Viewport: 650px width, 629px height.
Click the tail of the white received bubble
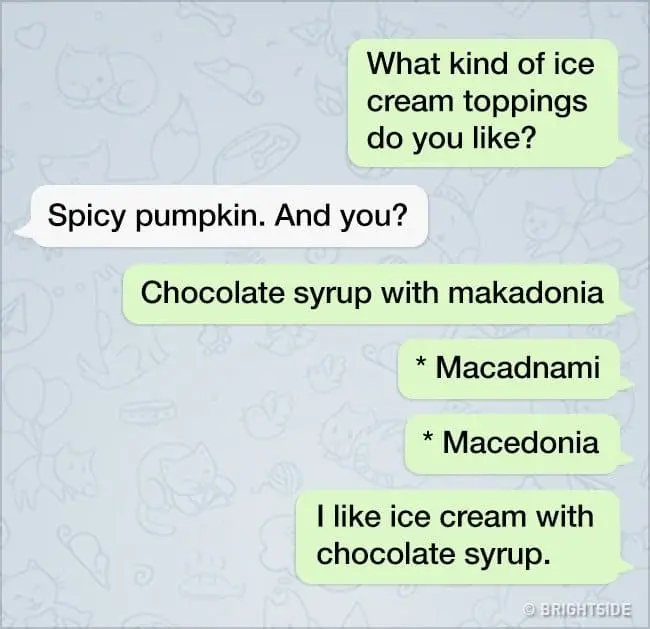coord(23,231)
